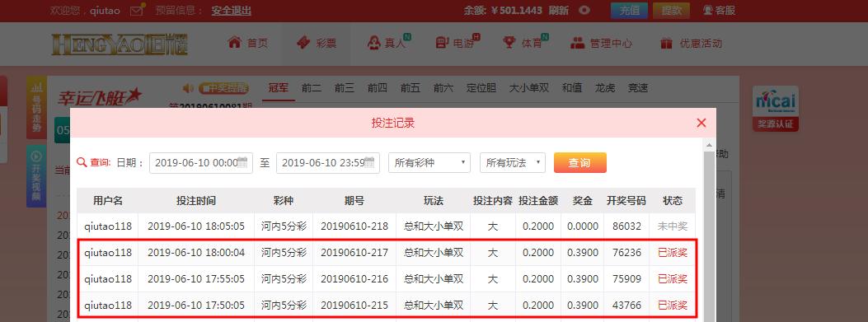Click the calendar icon in start date field

(x=242, y=162)
